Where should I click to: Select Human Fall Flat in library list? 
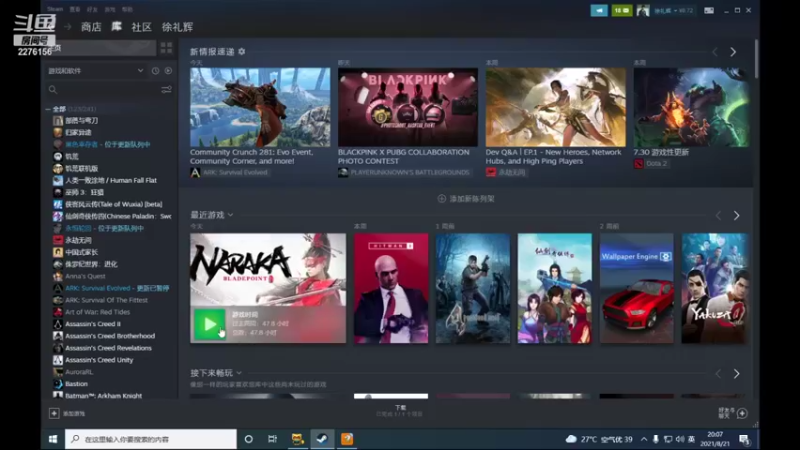111,181
